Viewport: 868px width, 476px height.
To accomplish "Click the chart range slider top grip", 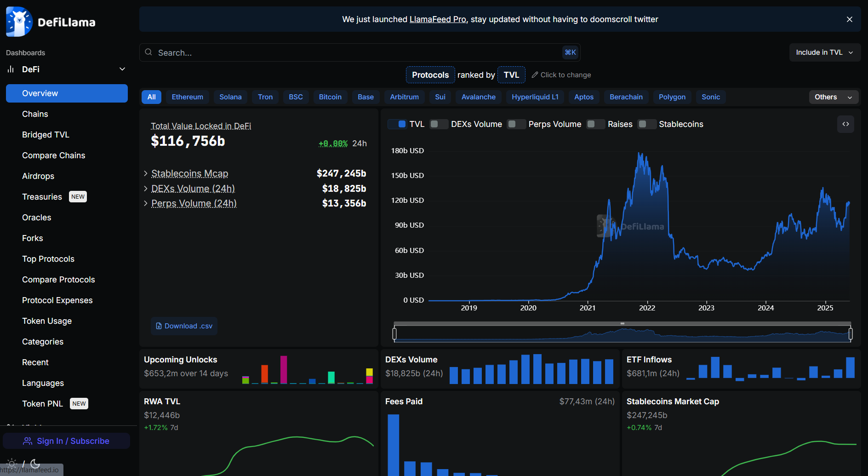I will coord(622,323).
